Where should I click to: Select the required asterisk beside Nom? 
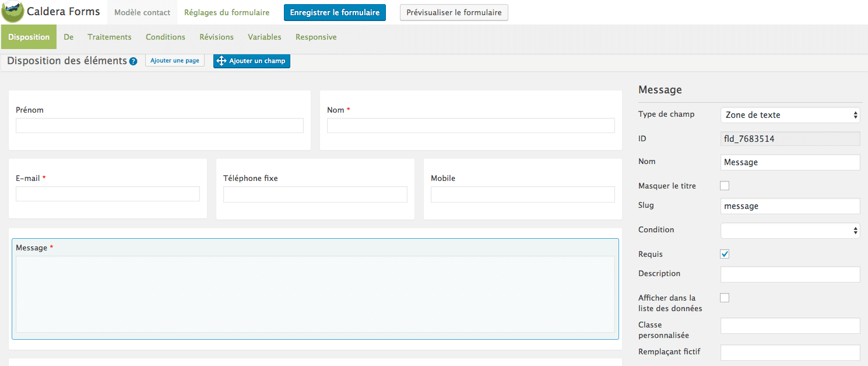pyautogui.click(x=349, y=110)
